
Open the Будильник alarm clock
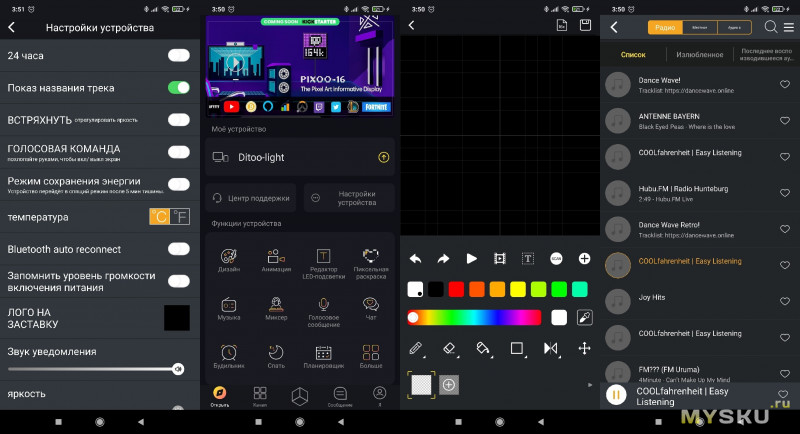pyautogui.click(x=229, y=356)
